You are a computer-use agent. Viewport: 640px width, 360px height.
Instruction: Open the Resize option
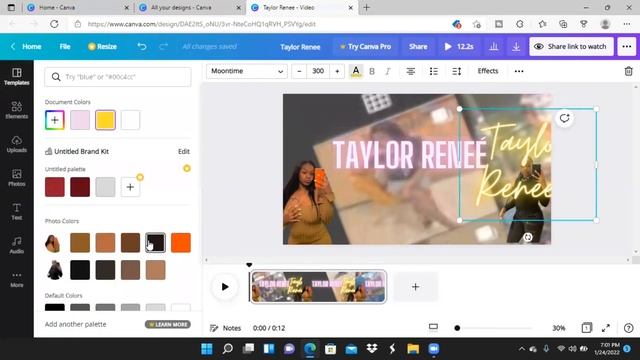[x=102, y=47]
